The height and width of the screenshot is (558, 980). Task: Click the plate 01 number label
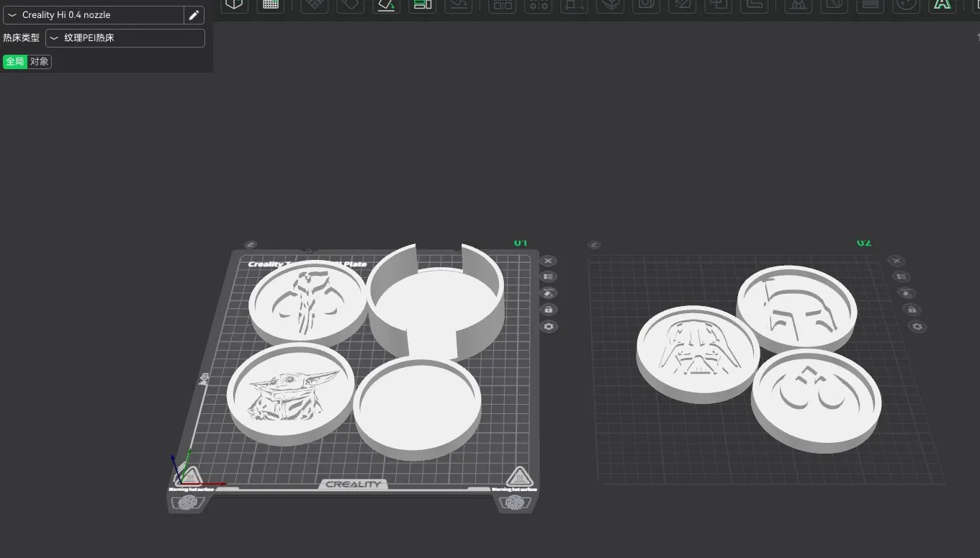521,243
